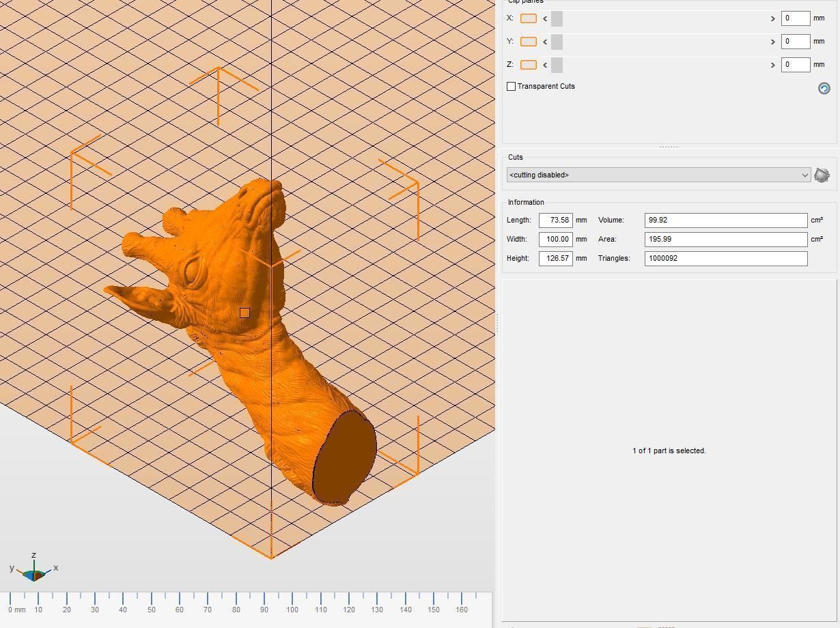Click the Y clip plane slider thumb
The height and width of the screenshot is (628, 840).
pyautogui.click(x=557, y=42)
